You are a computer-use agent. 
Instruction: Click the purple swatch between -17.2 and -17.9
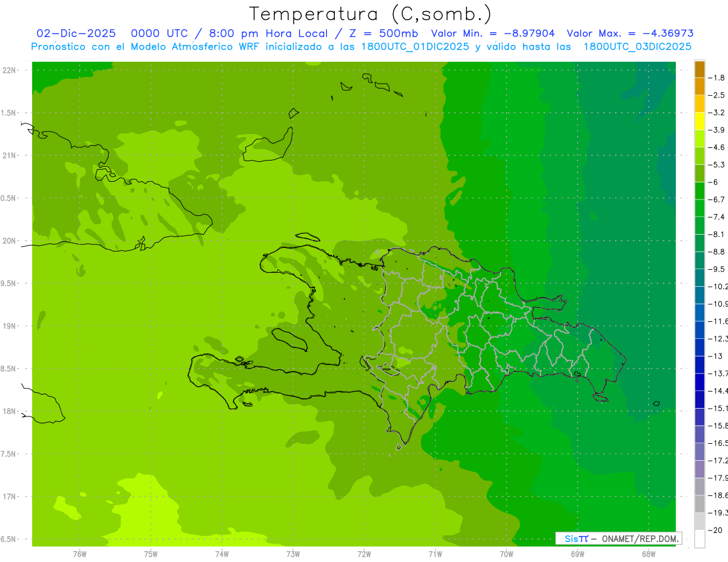click(x=699, y=469)
